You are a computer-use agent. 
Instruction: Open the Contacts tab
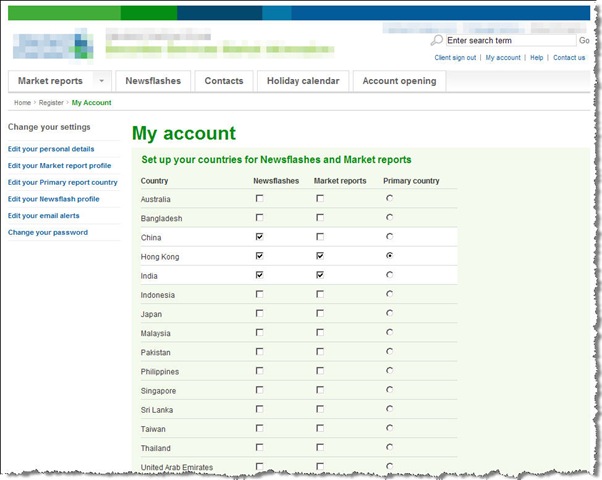[x=224, y=81]
